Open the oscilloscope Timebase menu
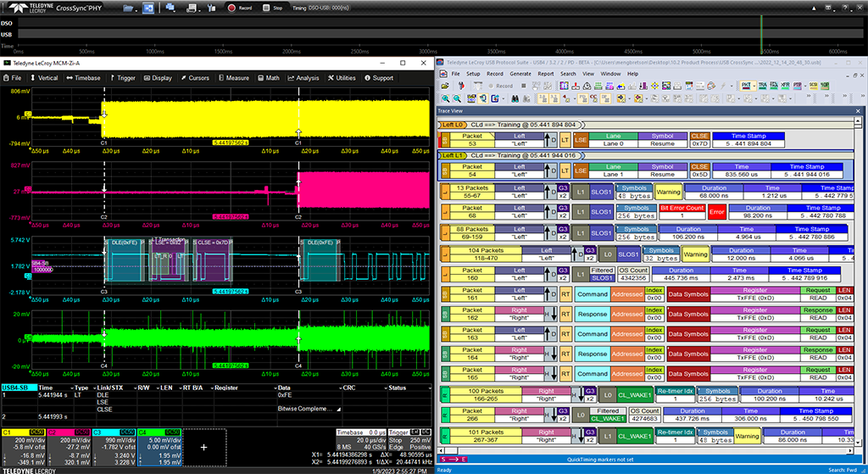Screen dimensions: 868x474 coord(84,78)
